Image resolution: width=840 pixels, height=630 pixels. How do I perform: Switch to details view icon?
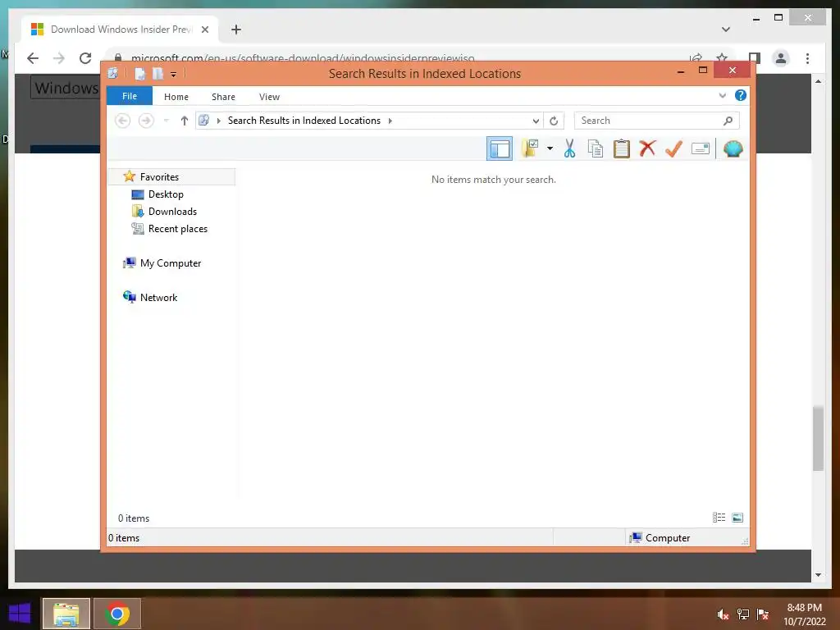pos(719,518)
